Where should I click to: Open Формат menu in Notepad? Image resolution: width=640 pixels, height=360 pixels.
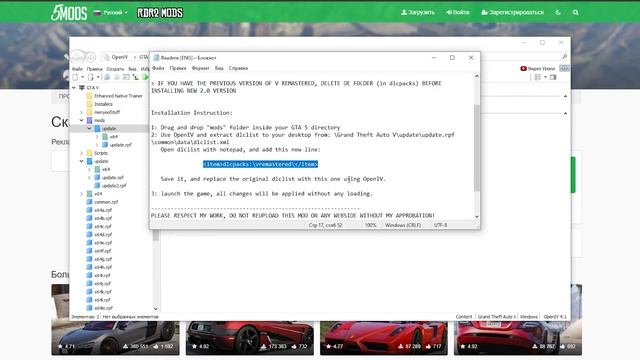[x=200, y=68]
